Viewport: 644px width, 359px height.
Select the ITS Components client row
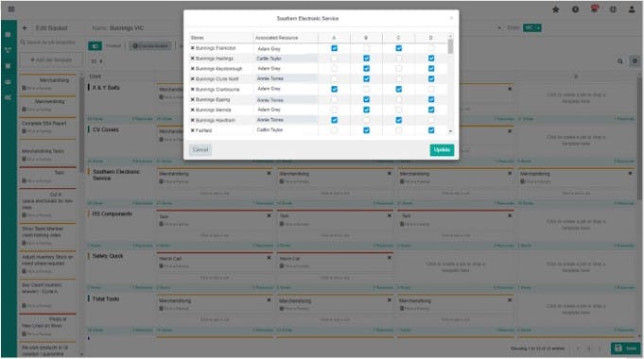click(113, 214)
